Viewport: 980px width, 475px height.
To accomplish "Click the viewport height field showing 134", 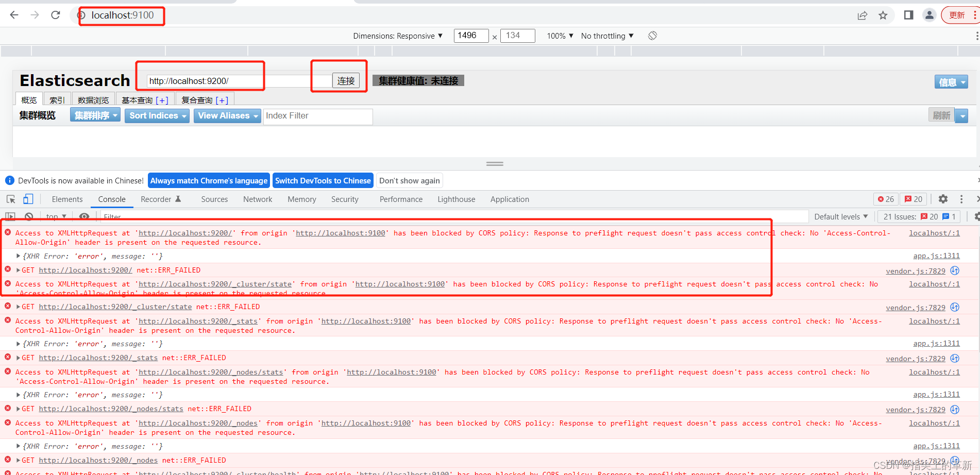I will [518, 36].
